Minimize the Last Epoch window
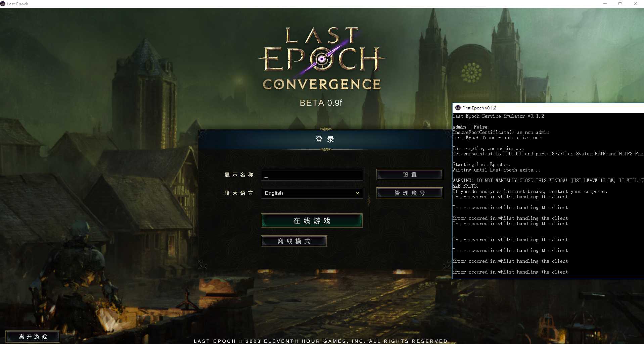The height and width of the screenshot is (344, 644). coord(605,4)
